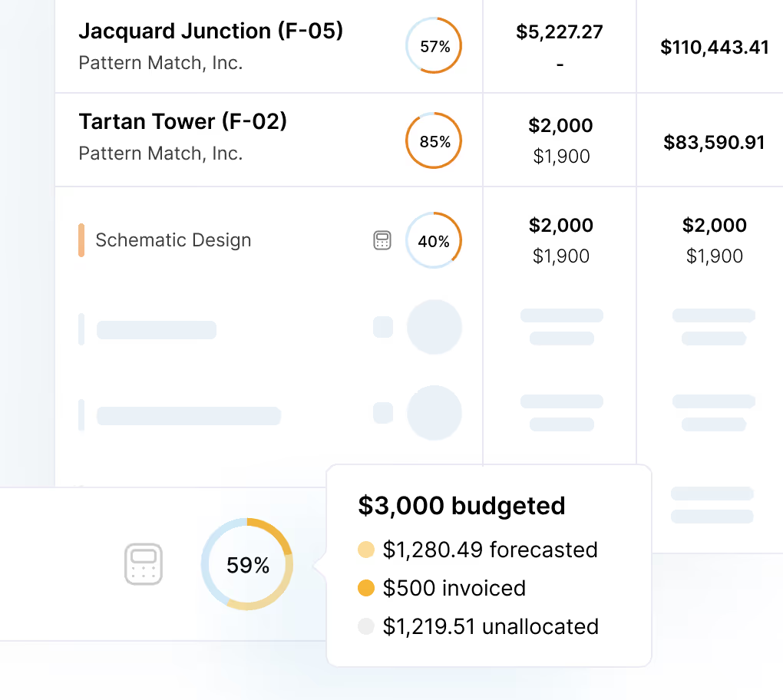This screenshot has width=783, height=700.
Task: Click the 40% progress ring for Schematic Design
Action: coord(434,241)
